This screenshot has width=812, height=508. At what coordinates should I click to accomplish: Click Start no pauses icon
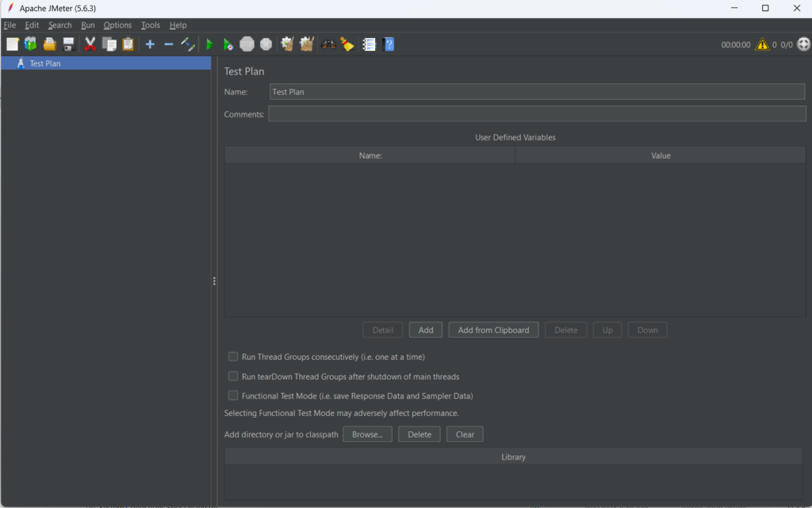(x=228, y=44)
